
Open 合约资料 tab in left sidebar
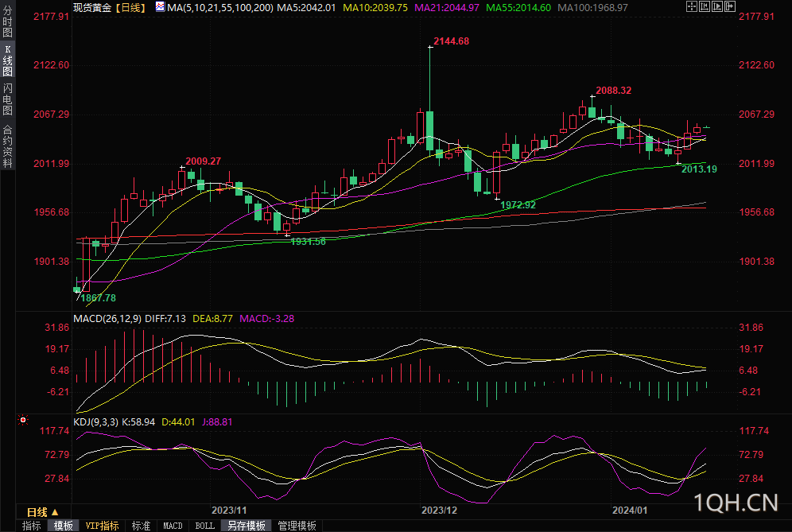coord(8,146)
